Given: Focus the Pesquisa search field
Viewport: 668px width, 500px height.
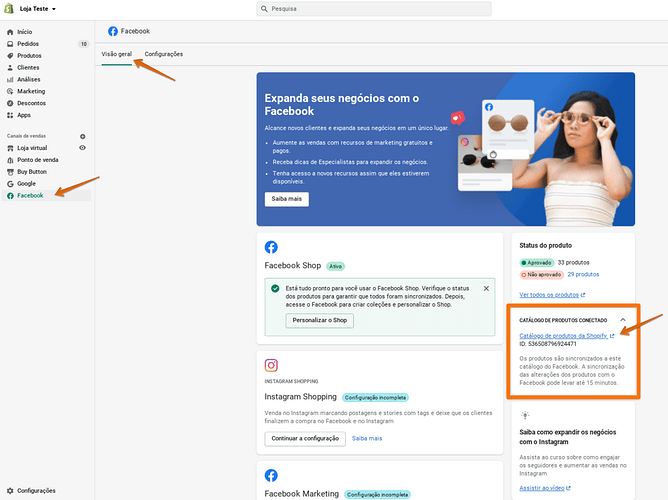Looking at the screenshot, I should click(374, 9).
